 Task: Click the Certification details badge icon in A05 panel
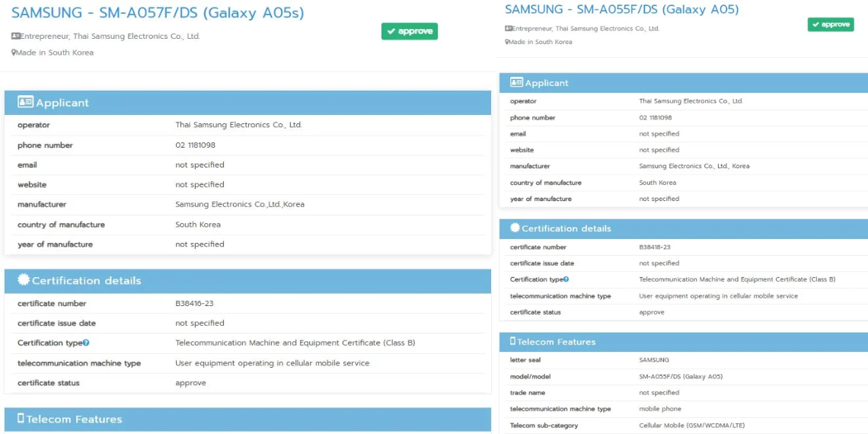click(515, 228)
